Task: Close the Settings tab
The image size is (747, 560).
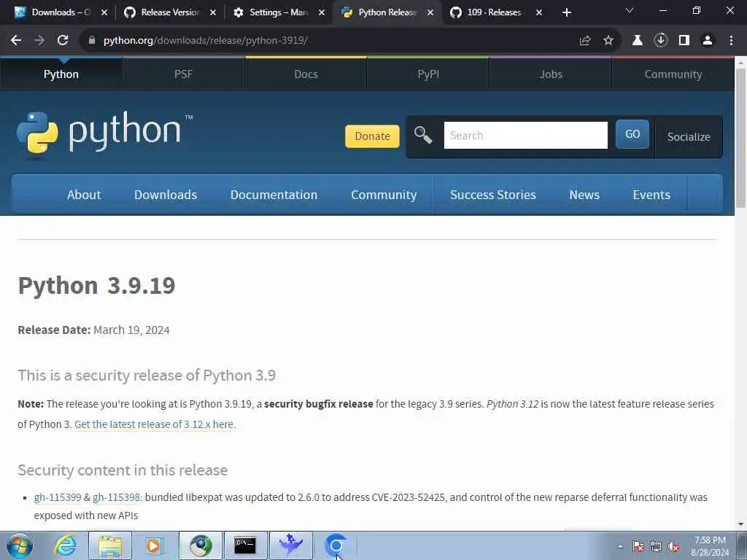Action: pyautogui.click(x=322, y=13)
